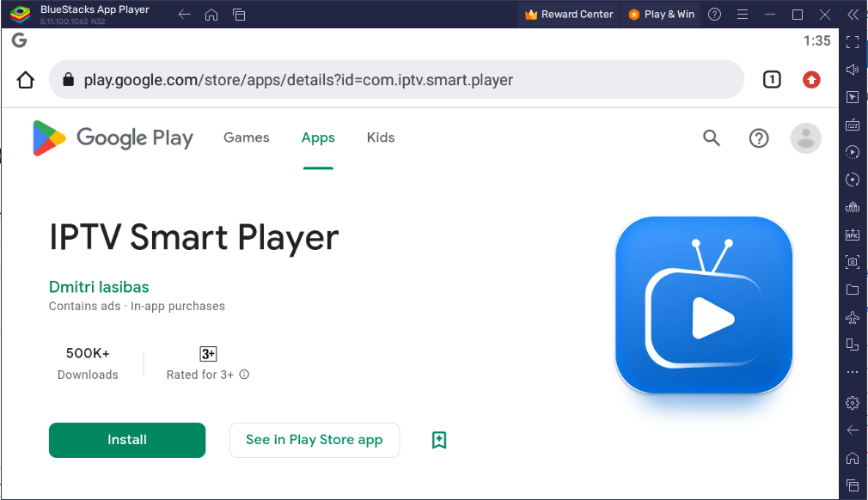Open BlueStacks help question mark icon

tap(715, 15)
